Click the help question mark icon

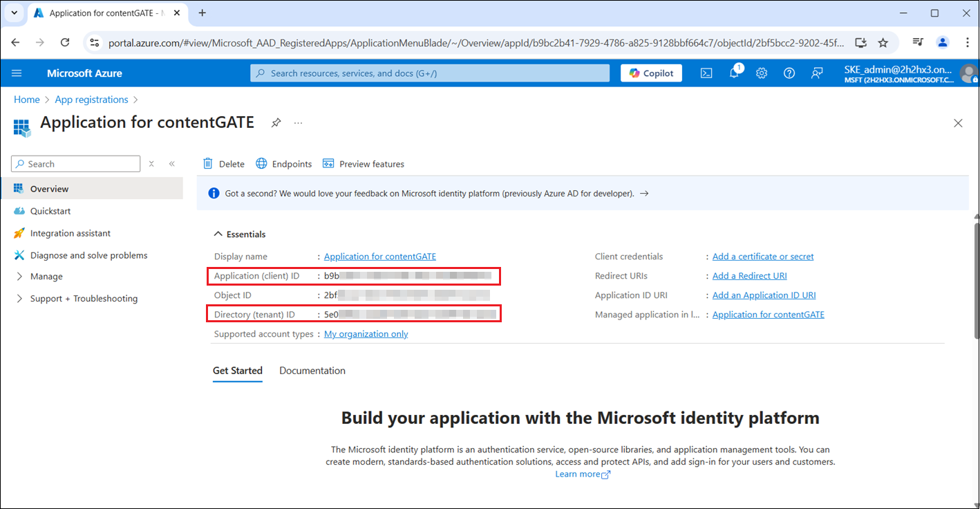[789, 73]
